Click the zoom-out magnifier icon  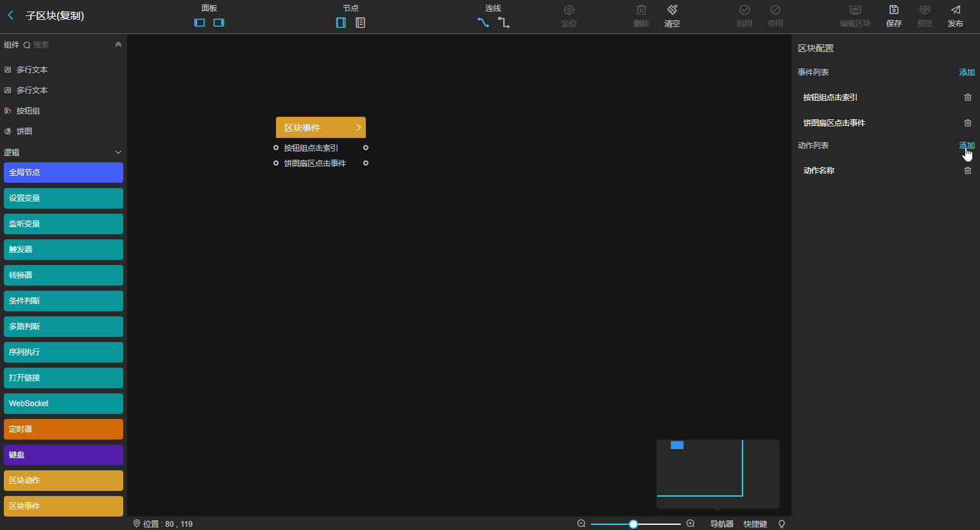pos(581,524)
